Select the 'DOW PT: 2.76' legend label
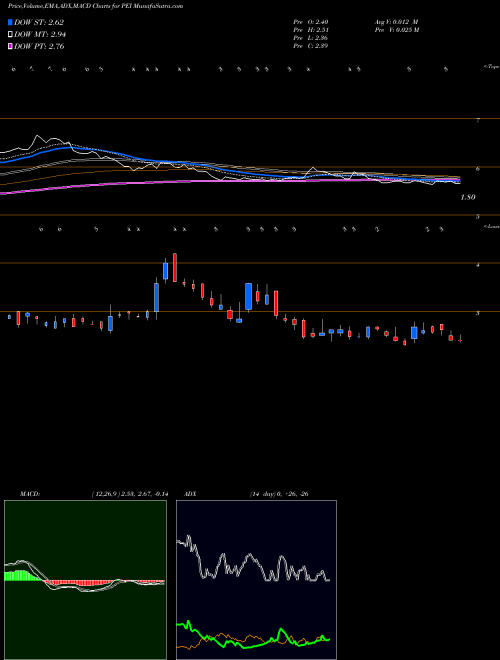This screenshot has height=660, width=500. tap(39, 46)
